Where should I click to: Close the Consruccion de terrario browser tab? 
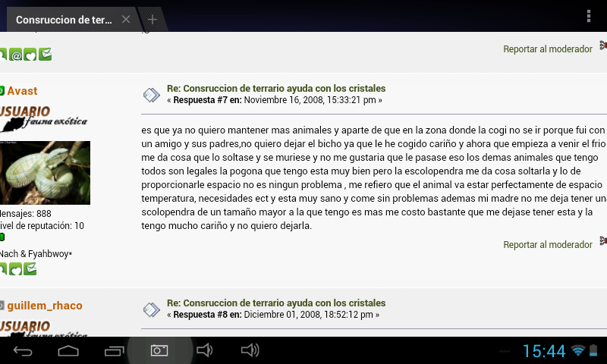coord(126,20)
